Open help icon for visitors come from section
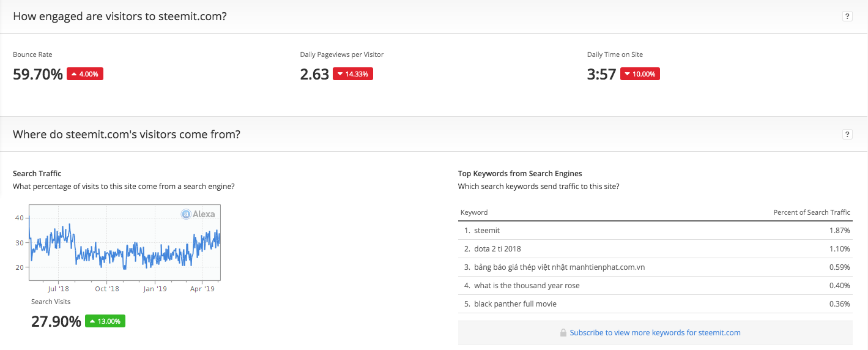Screen dimensions: 868x350 [x=847, y=135]
